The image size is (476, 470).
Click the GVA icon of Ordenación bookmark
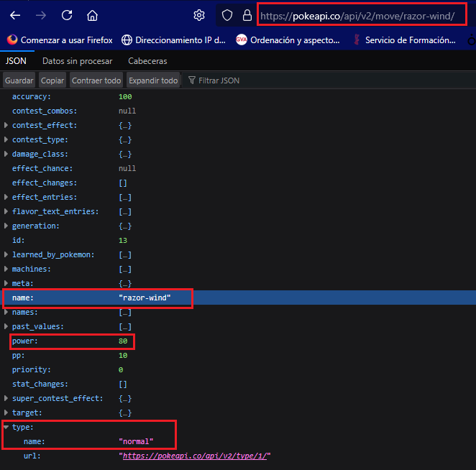point(242,40)
